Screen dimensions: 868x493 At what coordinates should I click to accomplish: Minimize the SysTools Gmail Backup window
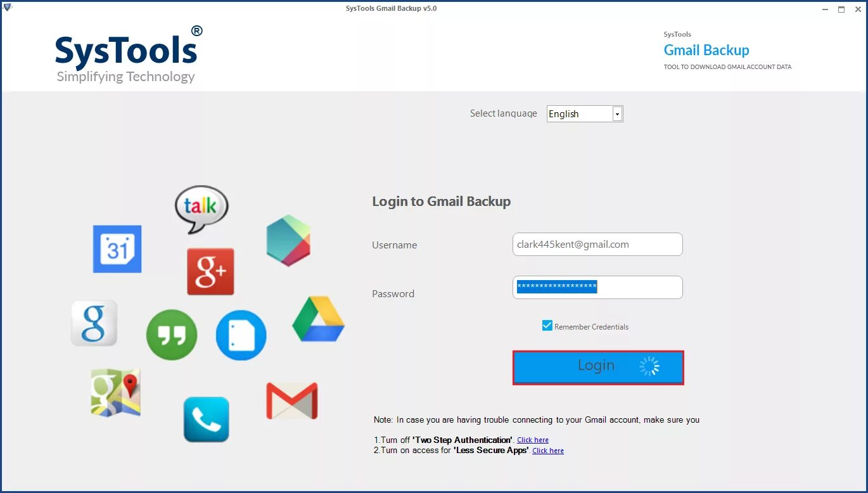(x=825, y=9)
